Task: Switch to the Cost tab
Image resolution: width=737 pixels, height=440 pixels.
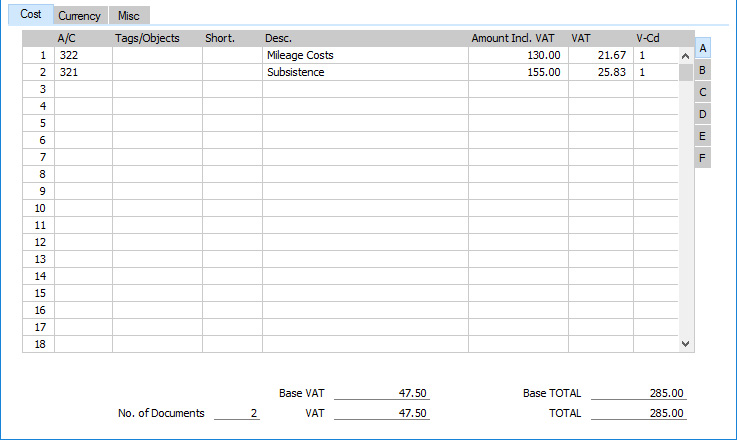Action: pos(31,15)
